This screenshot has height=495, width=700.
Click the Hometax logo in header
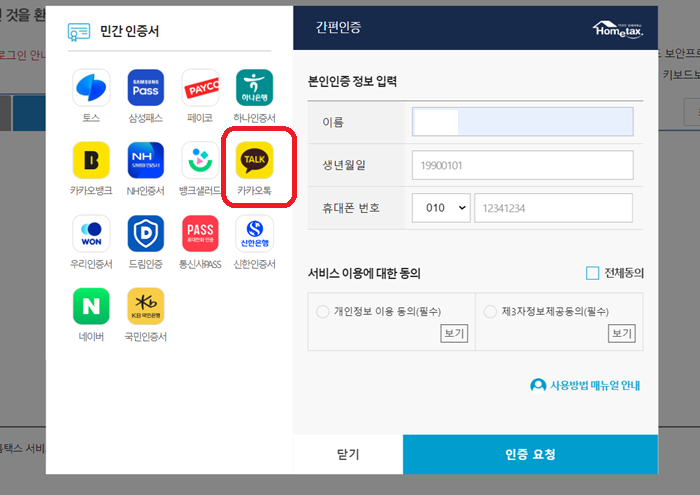618,29
